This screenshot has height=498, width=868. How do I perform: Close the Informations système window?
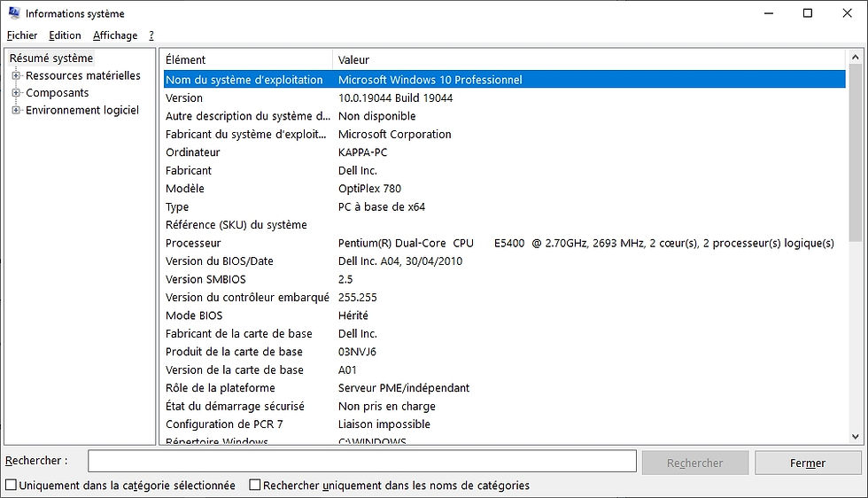(847, 13)
